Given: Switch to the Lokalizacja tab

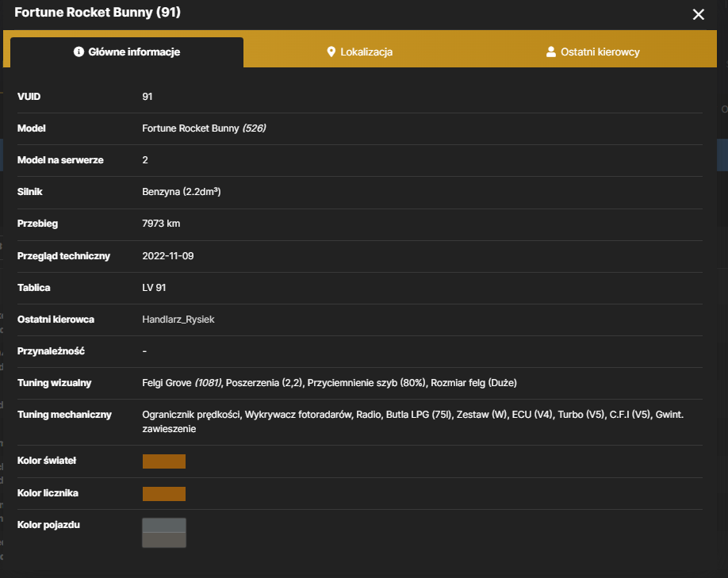Looking at the screenshot, I should tap(360, 52).
